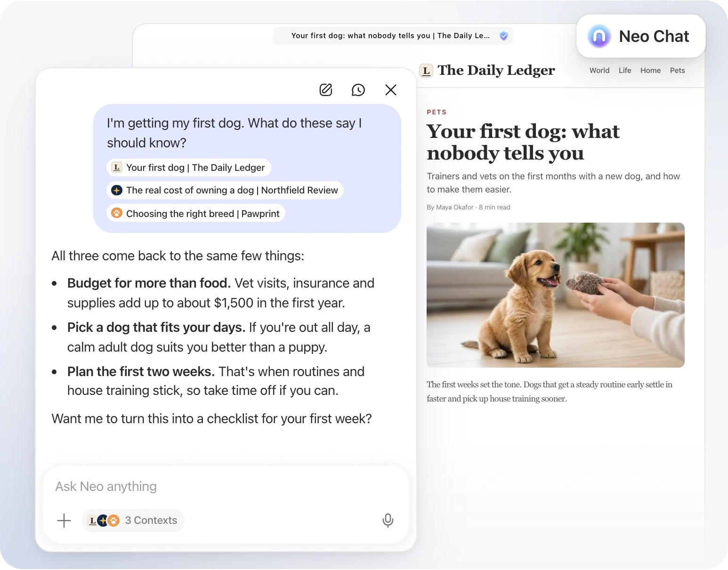Click the article subtitle about trainers and vets
The width and height of the screenshot is (728, 570).
click(x=553, y=183)
